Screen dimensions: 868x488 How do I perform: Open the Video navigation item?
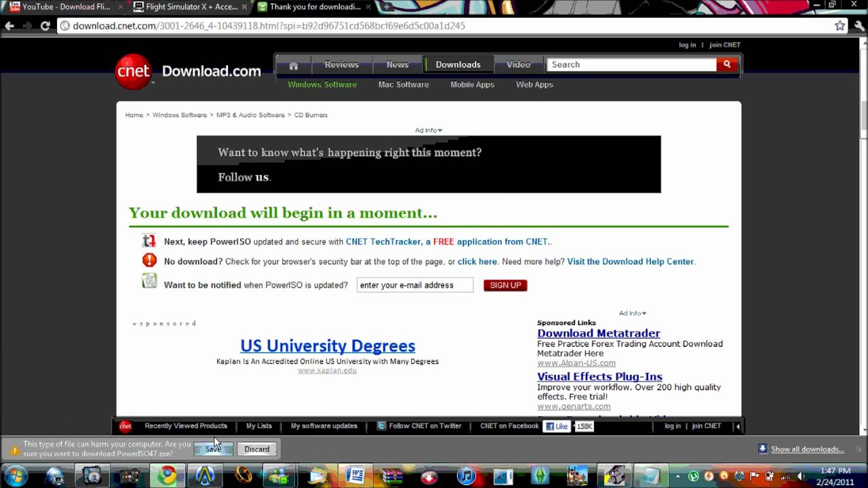pyautogui.click(x=518, y=64)
